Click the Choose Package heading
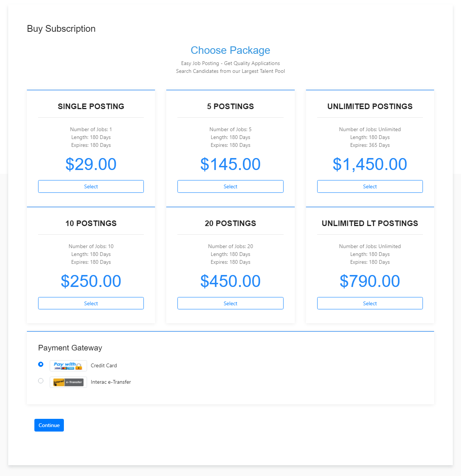The height and width of the screenshot is (476, 461). [x=230, y=50]
